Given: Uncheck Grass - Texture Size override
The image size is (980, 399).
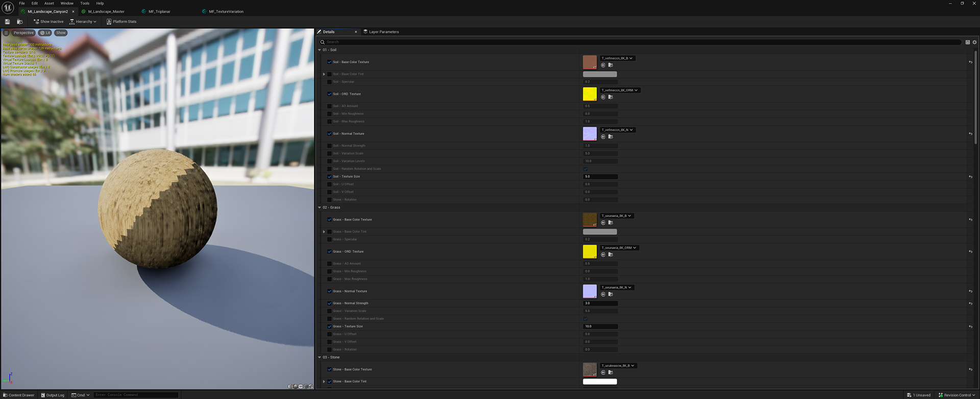Looking at the screenshot, I should (x=329, y=326).
